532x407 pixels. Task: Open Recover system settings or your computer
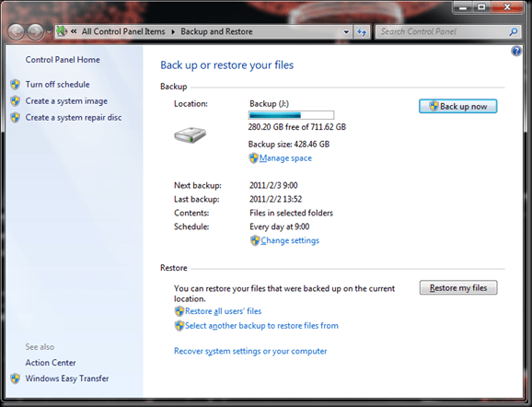tap(250, 352)
